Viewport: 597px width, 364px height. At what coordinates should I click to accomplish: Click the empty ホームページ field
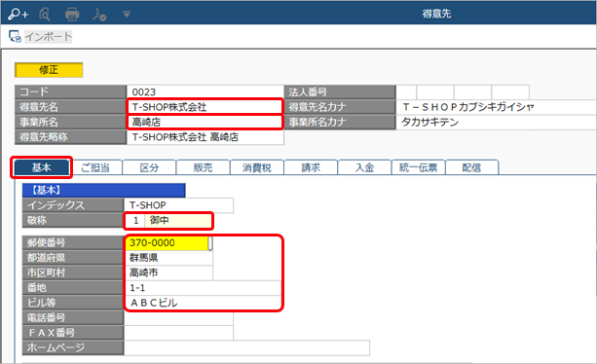[246, 348]
